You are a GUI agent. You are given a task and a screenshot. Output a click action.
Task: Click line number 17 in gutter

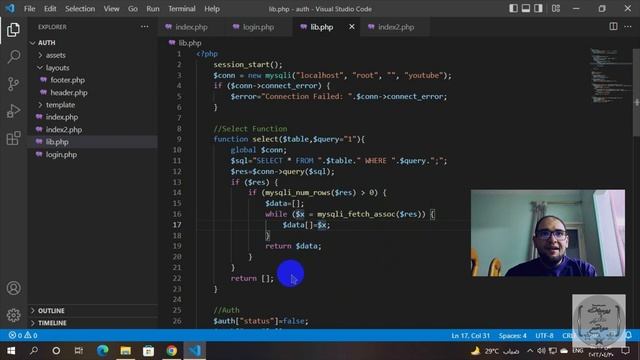177,225
